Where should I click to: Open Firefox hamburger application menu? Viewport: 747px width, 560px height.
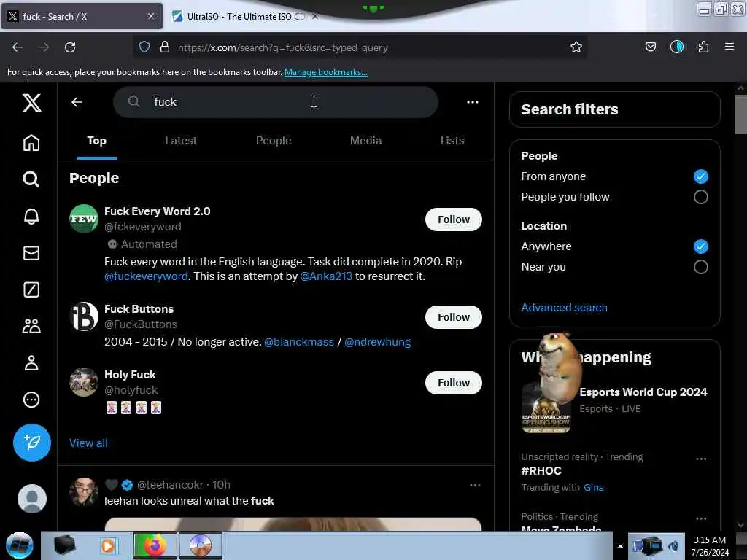point(729,47)
